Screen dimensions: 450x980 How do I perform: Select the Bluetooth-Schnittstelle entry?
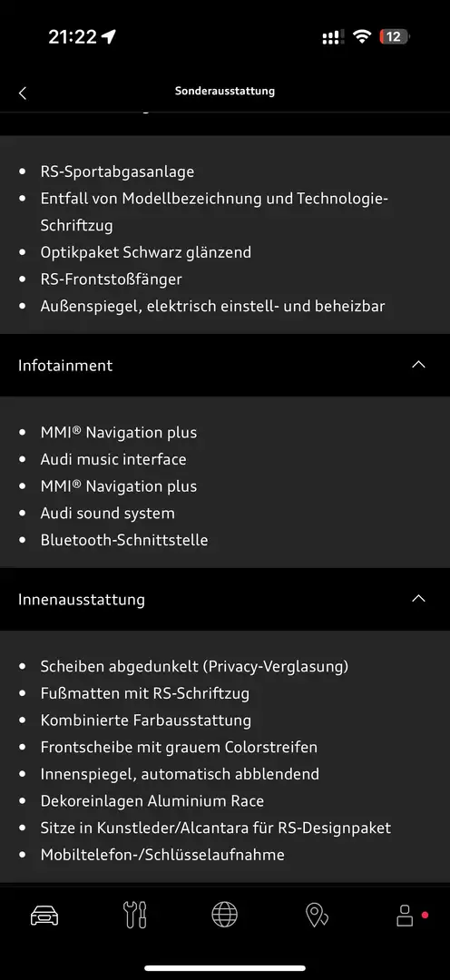[x=124, y=540]
